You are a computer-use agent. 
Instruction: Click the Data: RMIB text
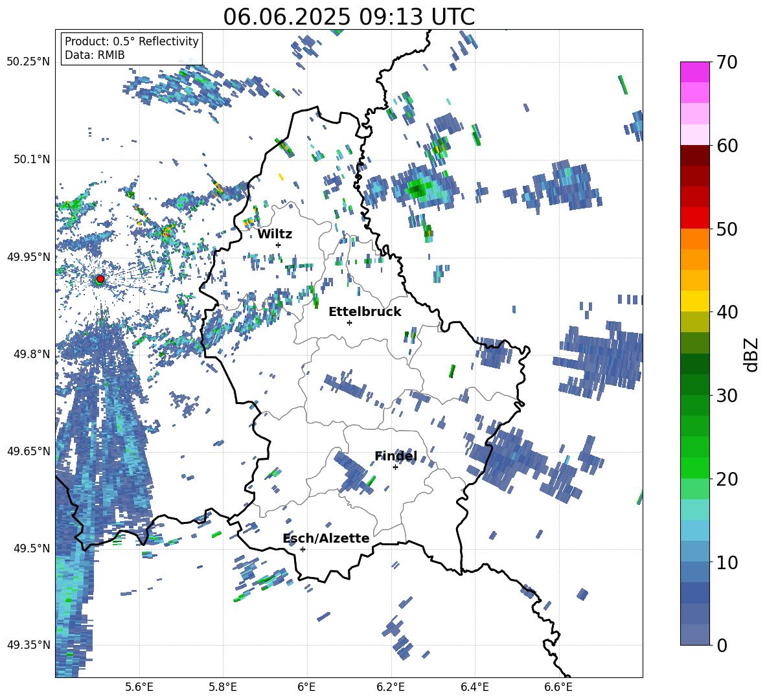[95, 55]
